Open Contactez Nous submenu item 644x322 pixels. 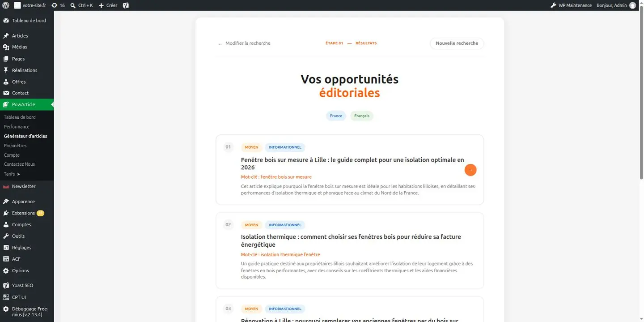tap(19, 164)
